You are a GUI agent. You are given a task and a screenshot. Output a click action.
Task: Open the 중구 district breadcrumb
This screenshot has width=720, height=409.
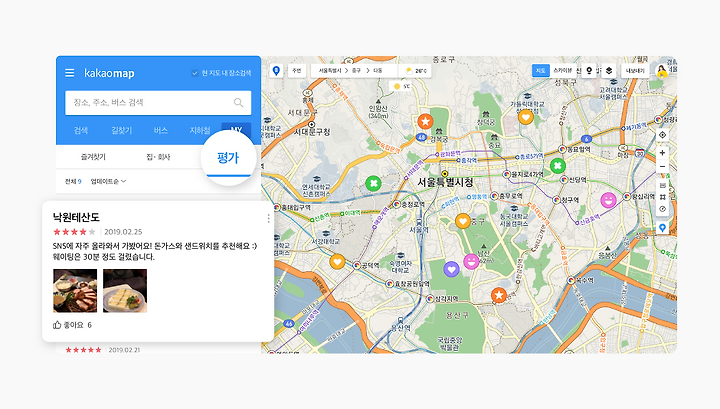coord(356,71)
